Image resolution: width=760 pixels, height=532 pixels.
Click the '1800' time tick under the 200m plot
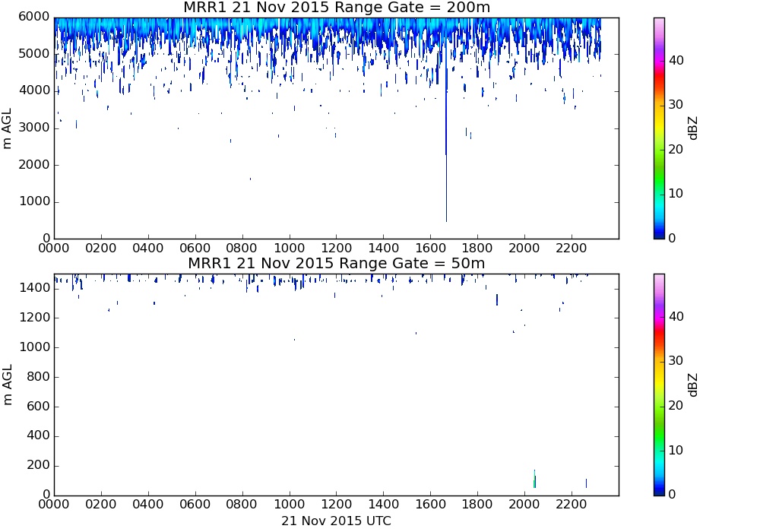477,248
